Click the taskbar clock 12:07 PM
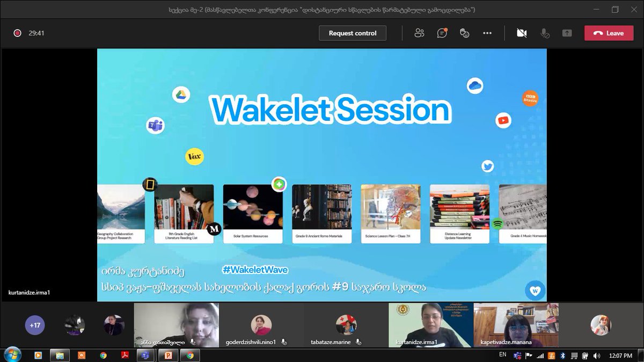 (x=620, y=355)
